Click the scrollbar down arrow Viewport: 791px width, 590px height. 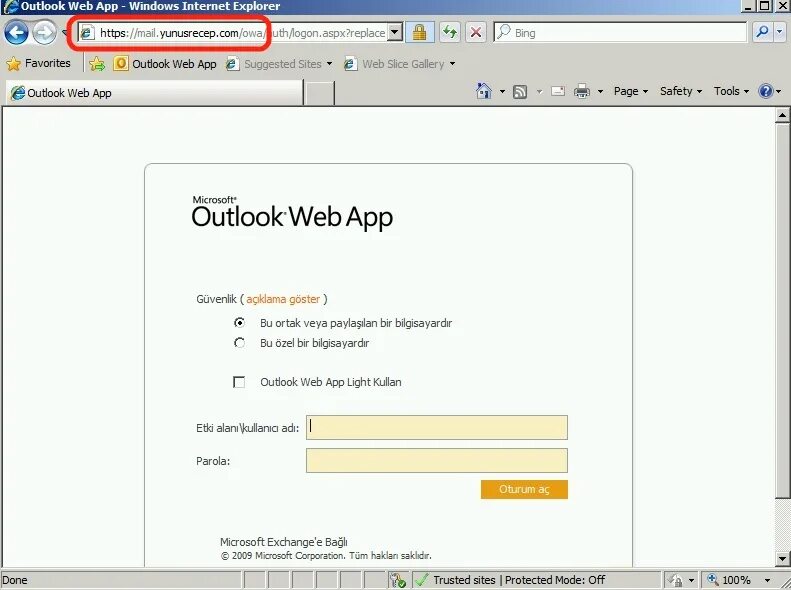tap(782, 559)
